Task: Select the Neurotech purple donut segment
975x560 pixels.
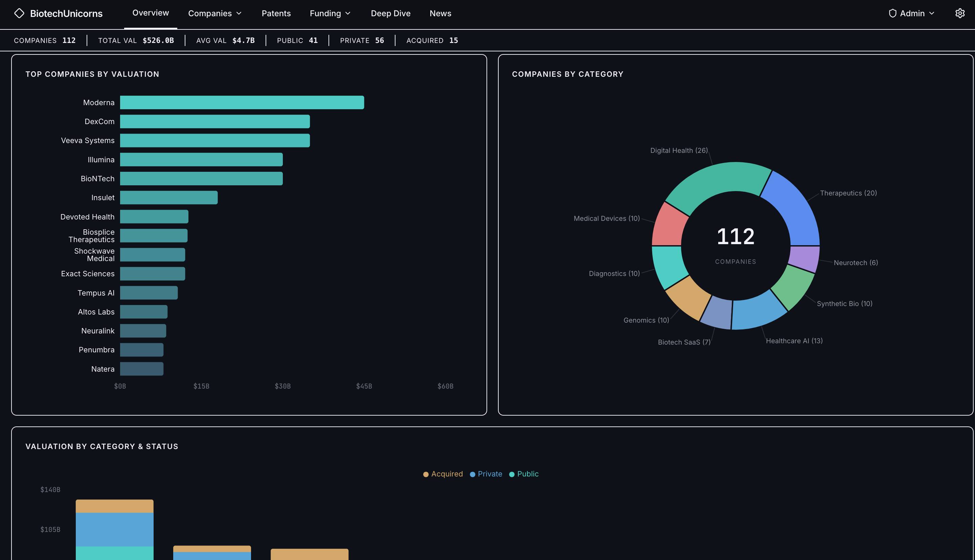Action: coord(804,258)
